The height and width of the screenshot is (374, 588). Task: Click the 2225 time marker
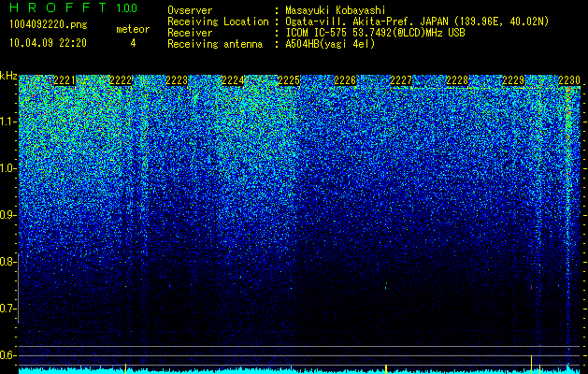[x=289, y=80]
